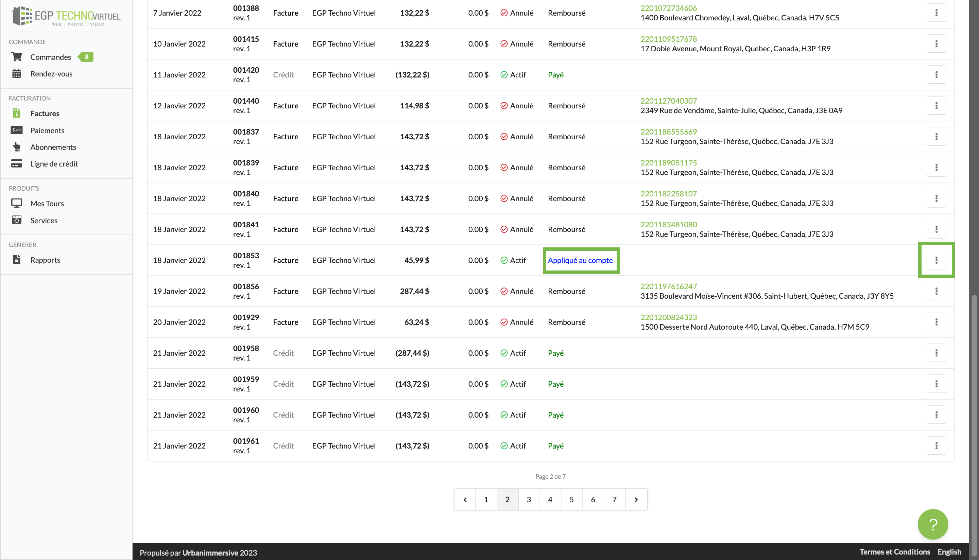Click the green help question mark button
The width and height of the screenshot is (979, 560).
[x=932, y=524]
